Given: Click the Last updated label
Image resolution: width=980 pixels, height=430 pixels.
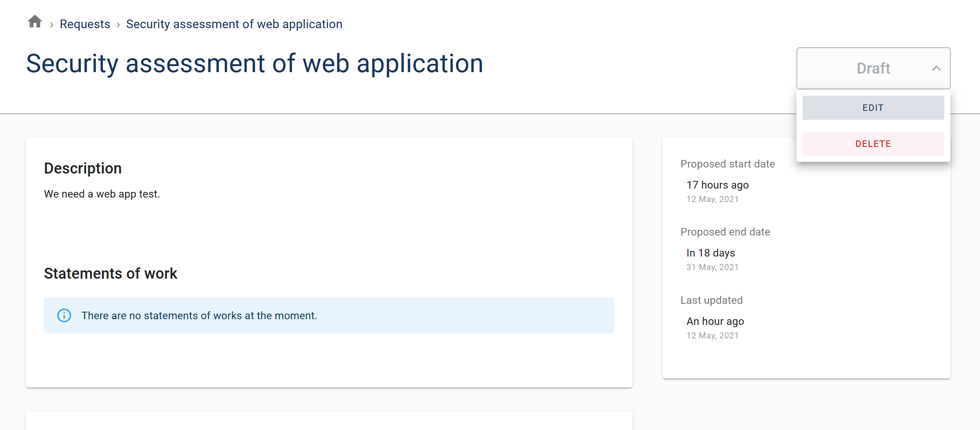Looking at the screenshot, I should tap(711, 300).
